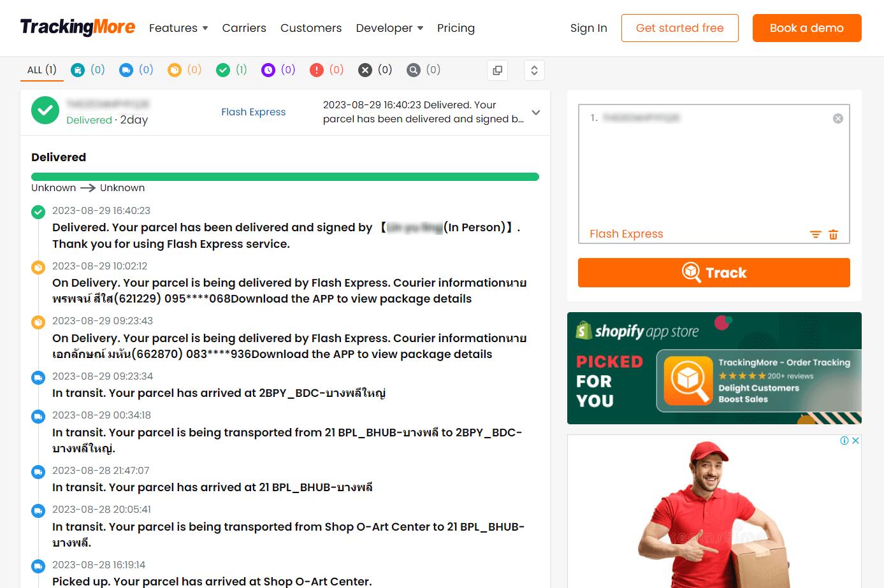884x588 pixels.
Task: Filter by red exclamation exception icon
Action: (317, 70)
